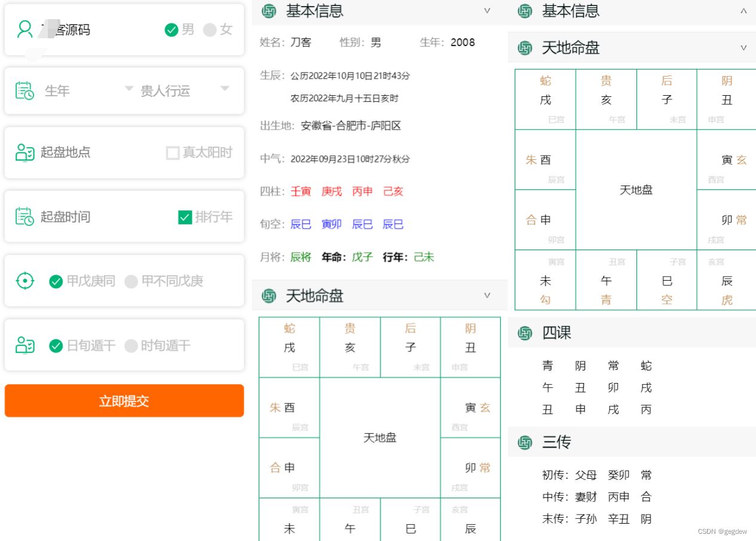The image size is (756, 541).
Task: Select the 女 gender option
Action: (211, 29)
